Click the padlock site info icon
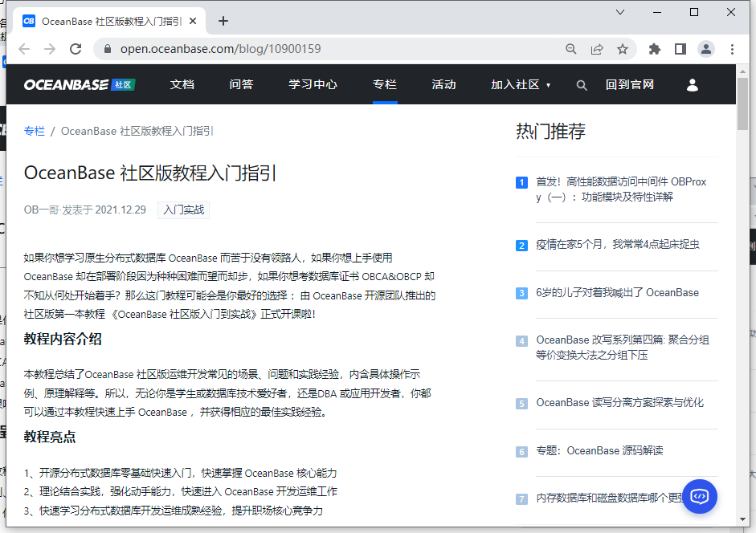The width and height of the screenshot is (756, 533). pyautogui.click(x=108, y=49)
